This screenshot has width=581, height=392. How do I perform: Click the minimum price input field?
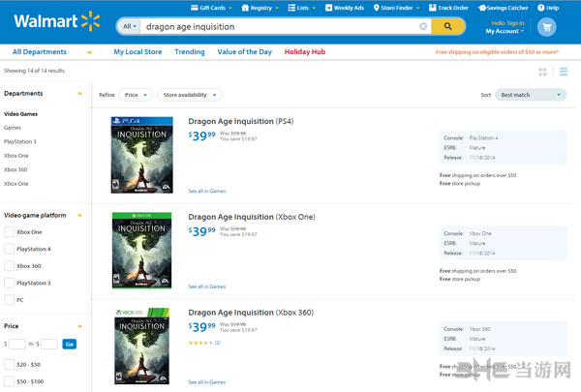tap(17, 344)
